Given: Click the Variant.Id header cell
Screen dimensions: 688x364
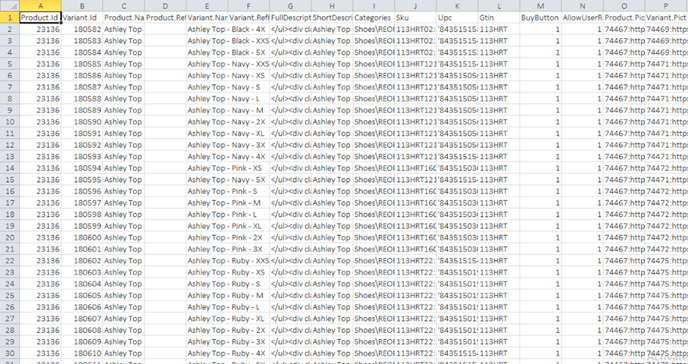Looking at the screenshot, I should click(82, 18).
